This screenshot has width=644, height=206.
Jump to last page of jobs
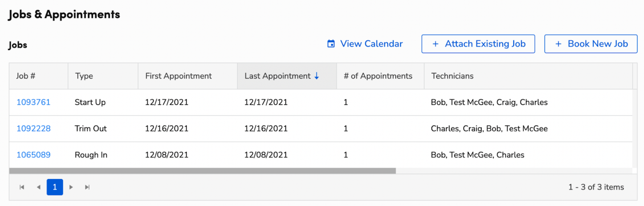pos(87,187)
